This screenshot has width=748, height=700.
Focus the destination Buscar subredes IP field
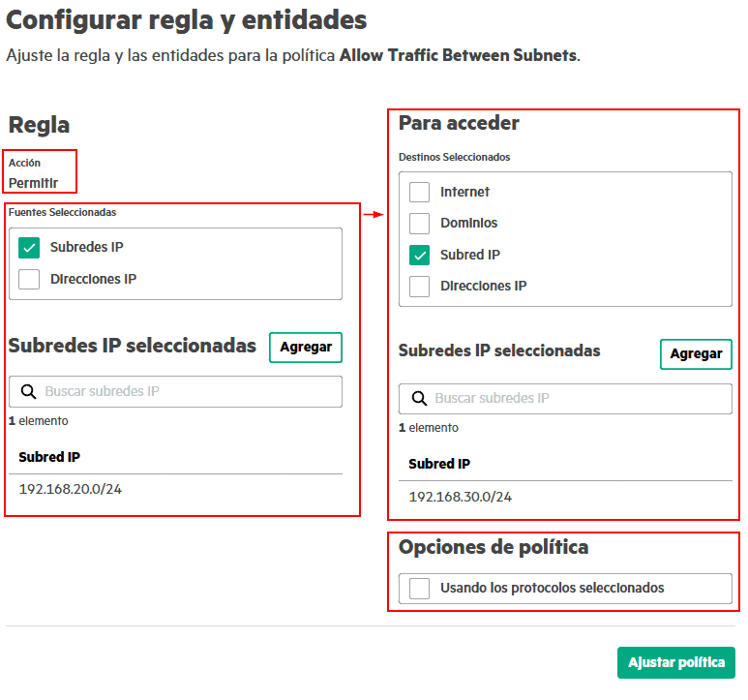tap(576, 398)
